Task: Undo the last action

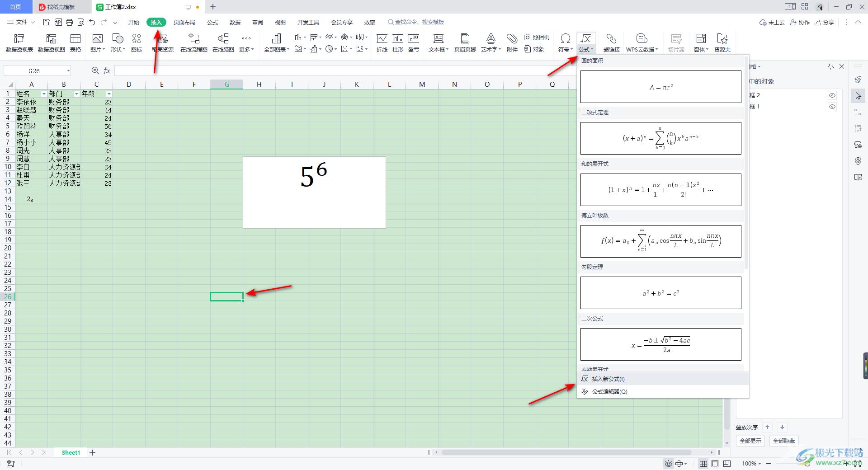Action: (92, 22)
